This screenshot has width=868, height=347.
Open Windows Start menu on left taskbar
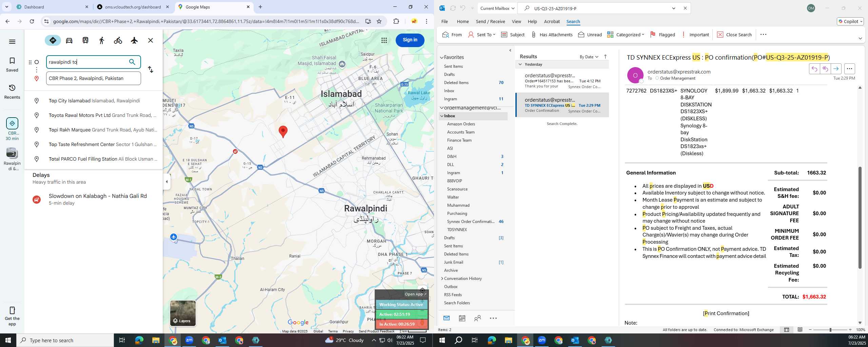pos(8,340)
